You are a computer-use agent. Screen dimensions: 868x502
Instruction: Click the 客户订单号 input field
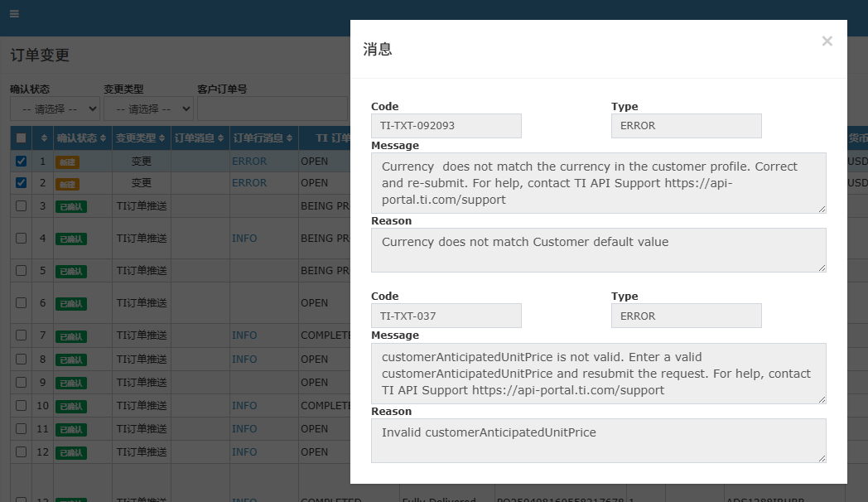(272, 109)
